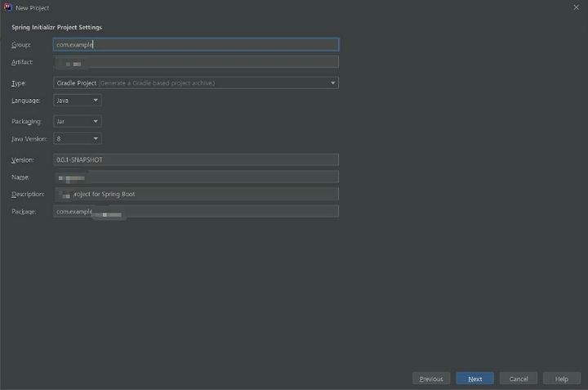Click the Version field with 0.0.1-SNAPSHOT
The image size is (588, 390).
point(196,159)
